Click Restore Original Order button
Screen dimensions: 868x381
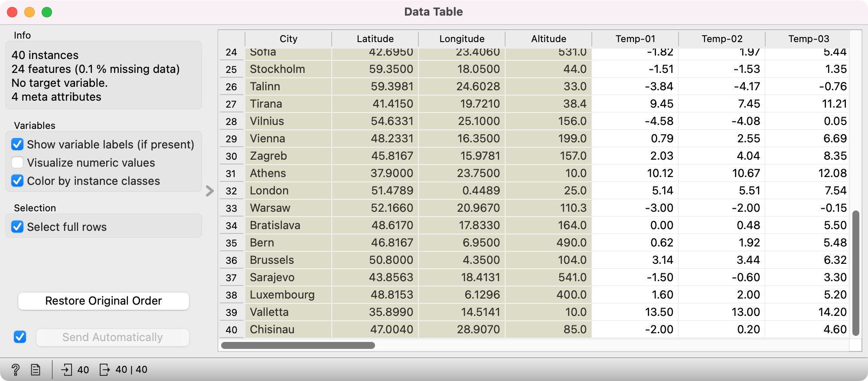tap(104, 301)
